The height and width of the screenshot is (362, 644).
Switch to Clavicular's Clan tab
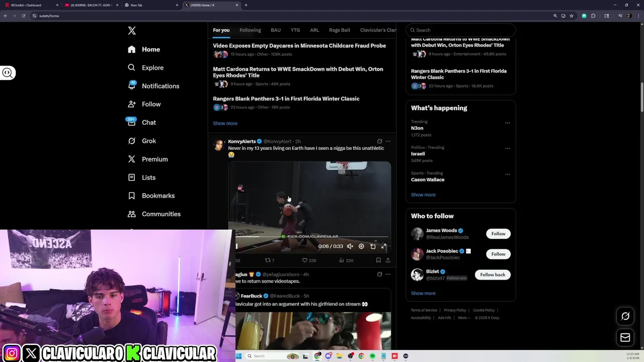[x=378, y=30]
